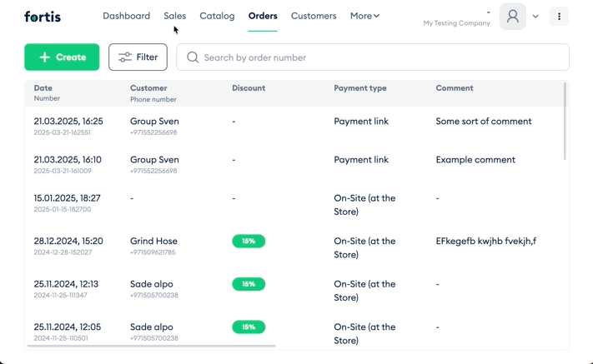The height and width of the screenshot is (364, 593).
Task: Click the horizontal scrollbar below the table
Action: [151, 346]
